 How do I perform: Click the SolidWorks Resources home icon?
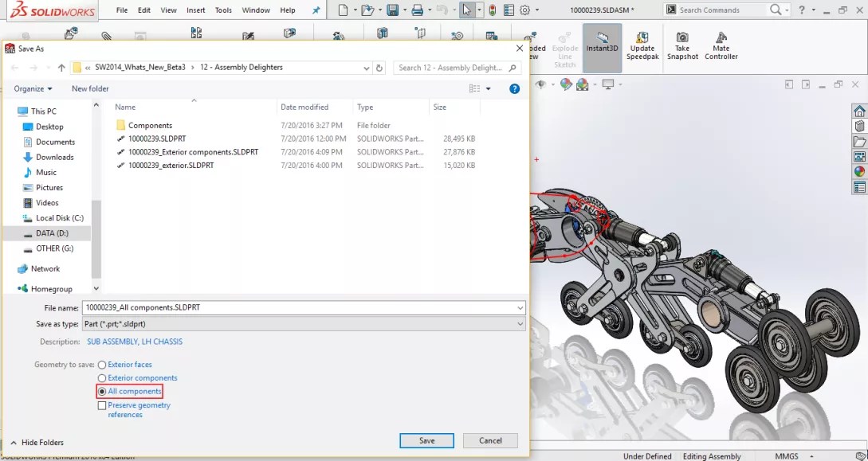coord(859,111)
